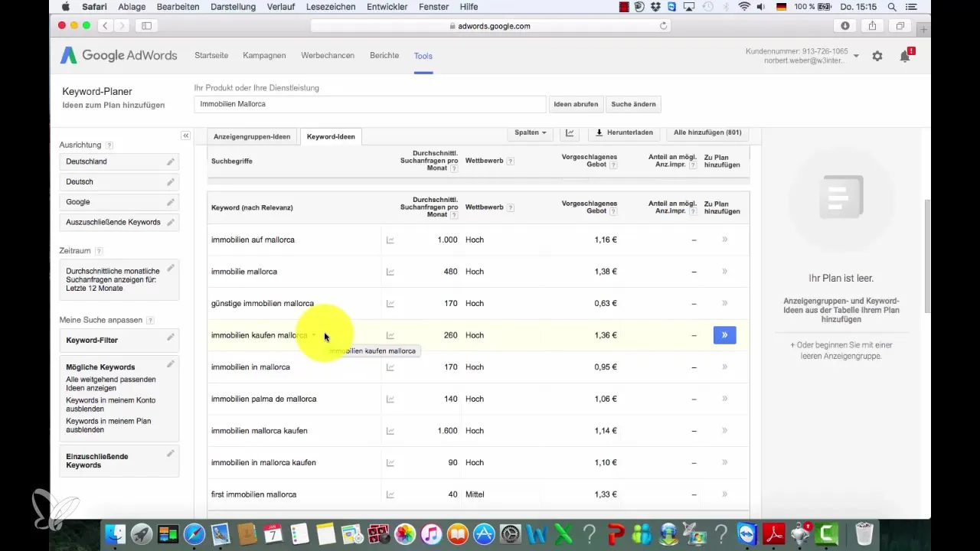Viewport: 980px width, 551px height.
Task: Open account dropdown next to Kundennummer
Action: [x=856, y=56]
